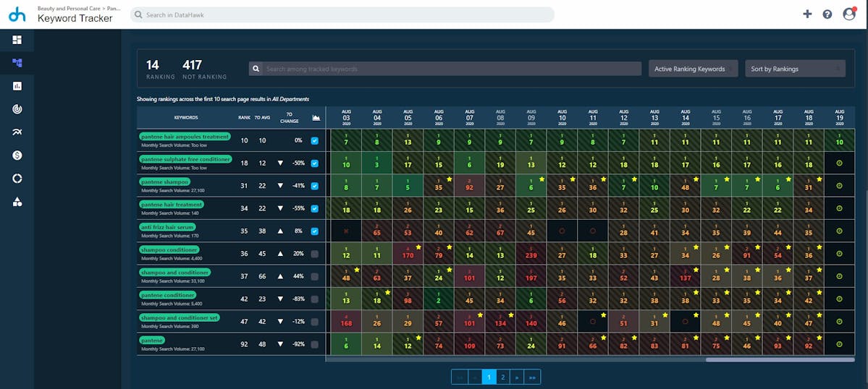Click empty circle in anti frizz Aug 10 cell
Viewport: 868px width, 389px height.
562,231
